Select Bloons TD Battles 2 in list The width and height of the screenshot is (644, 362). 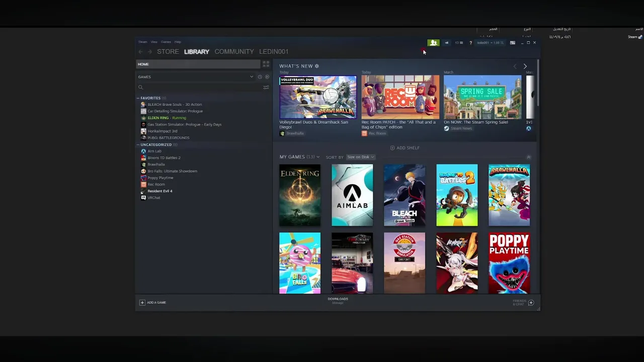(164, 158)
